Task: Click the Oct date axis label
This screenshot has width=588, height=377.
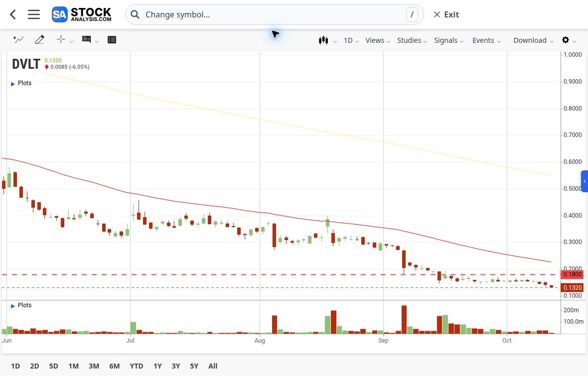Action: 507,341
